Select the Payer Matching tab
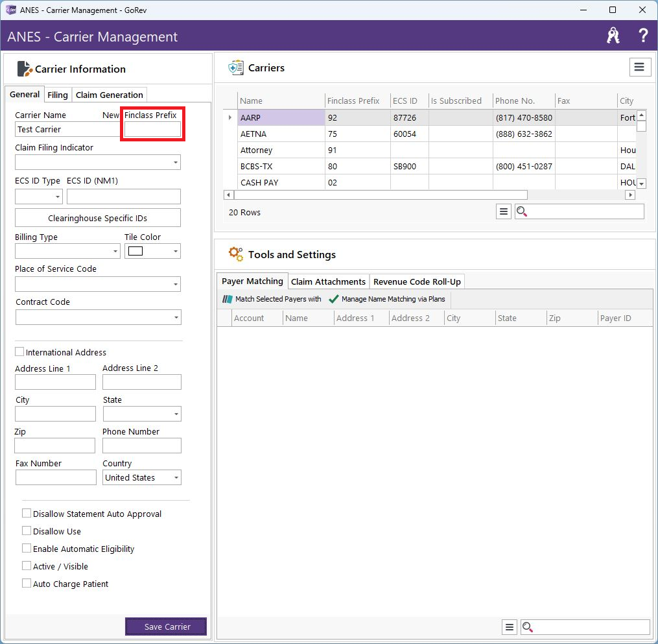 point(252,281)
